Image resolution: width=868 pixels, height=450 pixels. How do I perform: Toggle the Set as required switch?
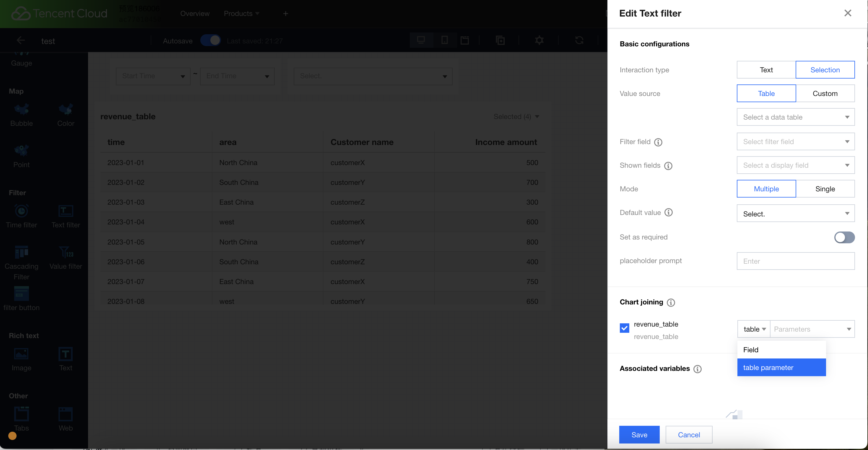point(844,237)
